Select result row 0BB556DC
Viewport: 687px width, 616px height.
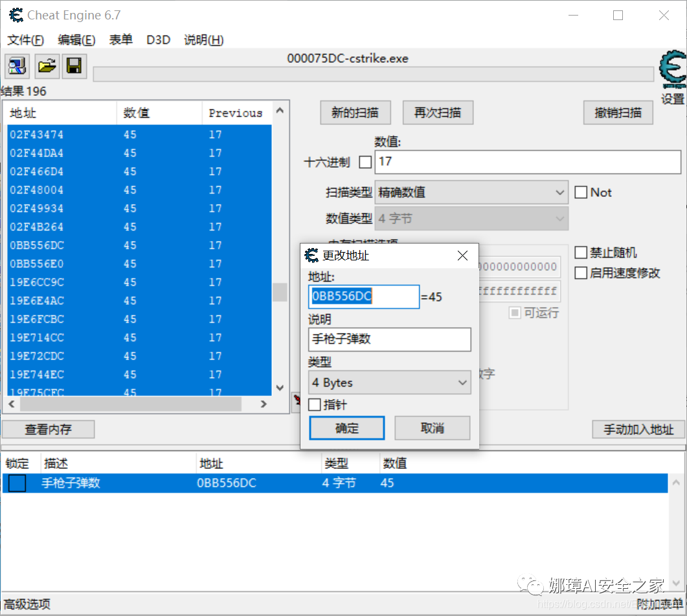[x=139, y=245]
